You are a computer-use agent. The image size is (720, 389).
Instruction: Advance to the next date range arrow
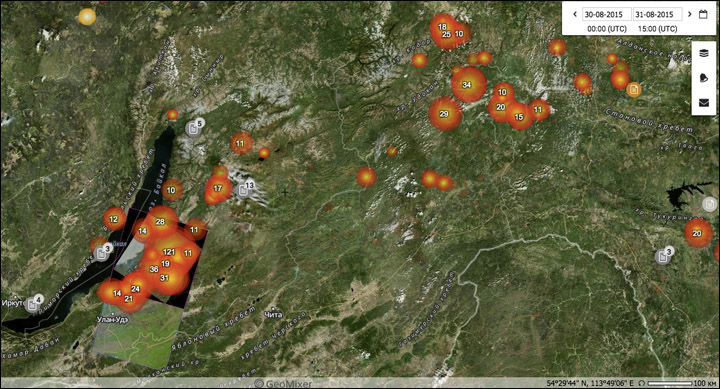click(689, 14)
